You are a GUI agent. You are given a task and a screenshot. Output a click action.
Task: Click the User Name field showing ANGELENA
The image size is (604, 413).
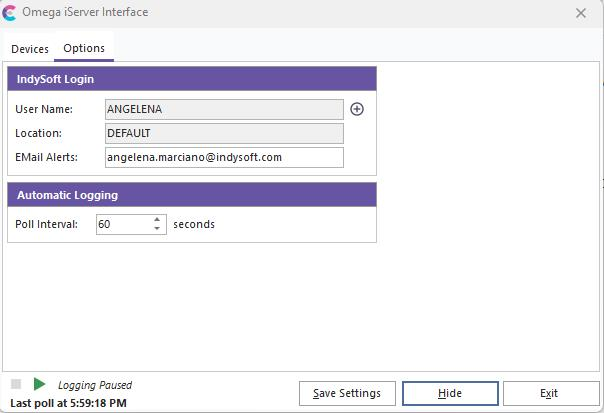pos(224,109)
